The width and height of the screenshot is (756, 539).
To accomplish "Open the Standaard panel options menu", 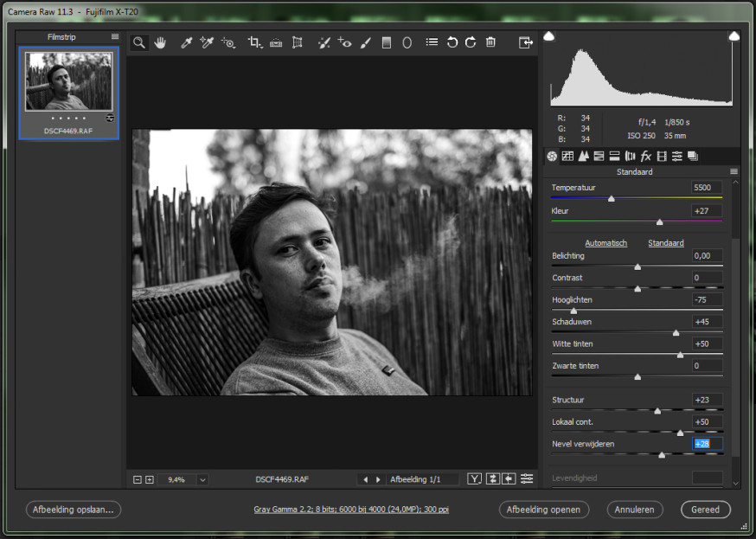I will click(734, 171).
